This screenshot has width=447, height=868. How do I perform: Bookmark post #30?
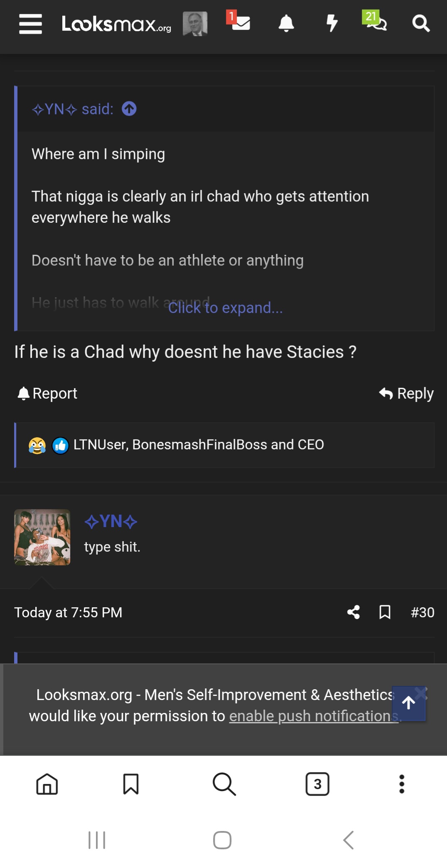point(384,612)
